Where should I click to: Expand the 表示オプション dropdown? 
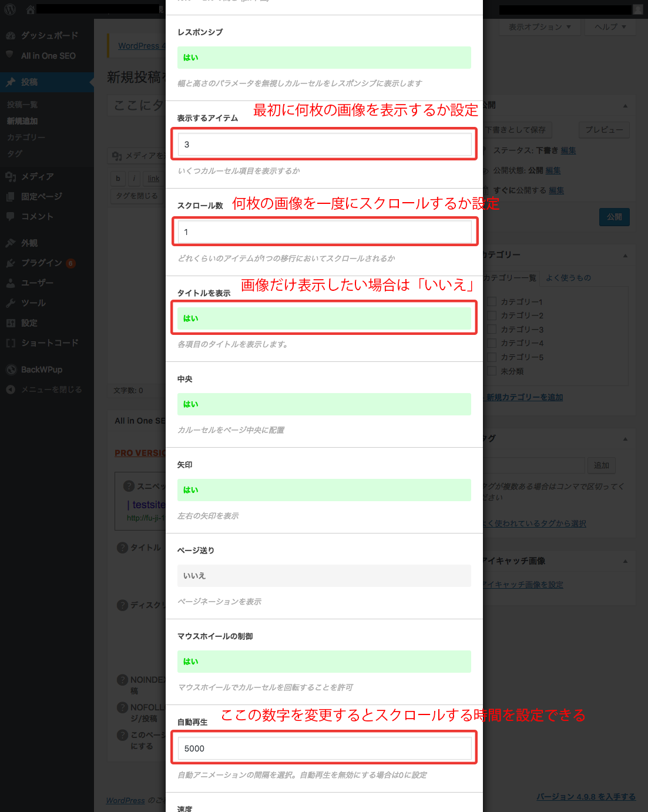tap(539, 27)
